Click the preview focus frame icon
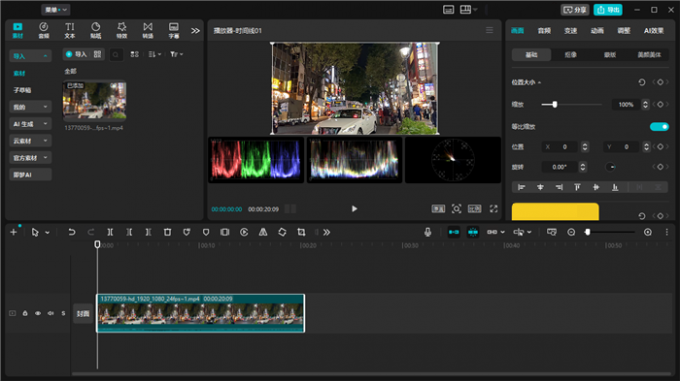Image resolution: width=680 pixels, height=381 pixels. (x=456, y=209)
